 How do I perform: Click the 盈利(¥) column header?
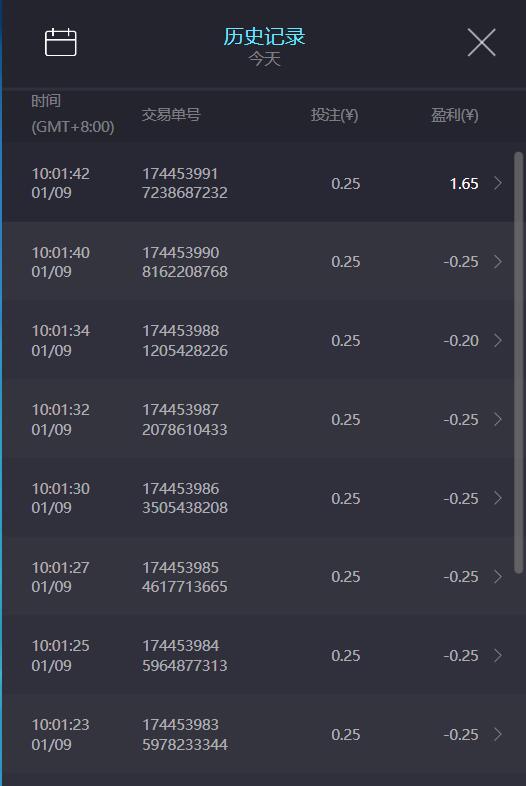tap(455, 115)
